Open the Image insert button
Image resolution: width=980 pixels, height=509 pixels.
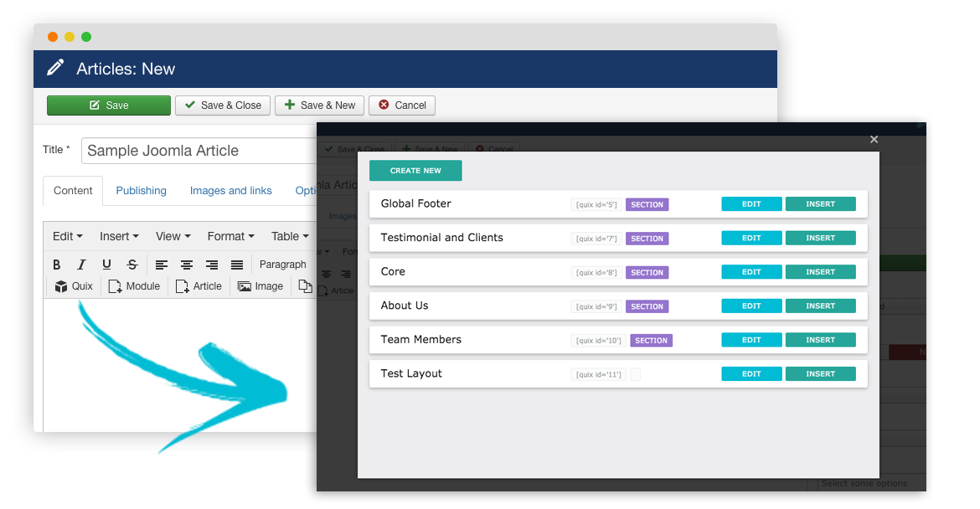pos(260,286)
